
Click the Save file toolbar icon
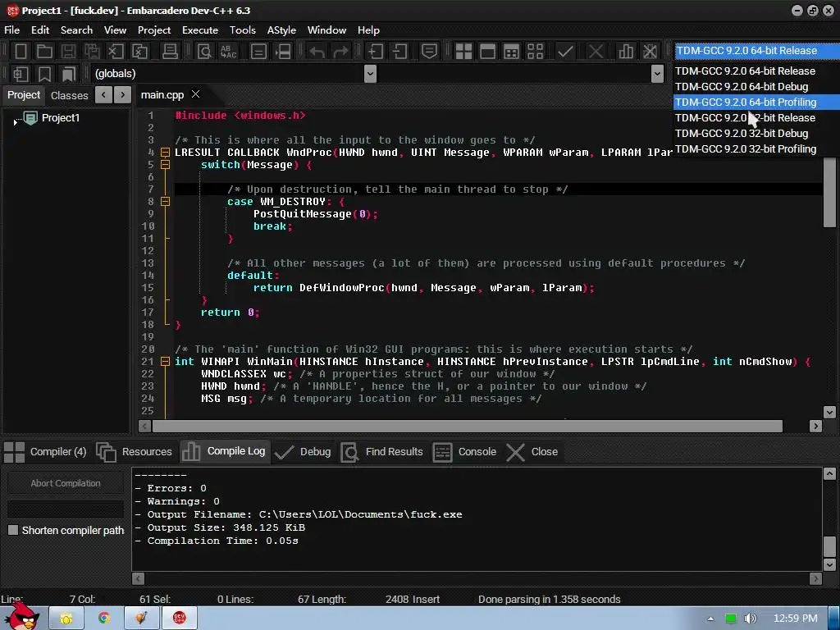[68, 52]
